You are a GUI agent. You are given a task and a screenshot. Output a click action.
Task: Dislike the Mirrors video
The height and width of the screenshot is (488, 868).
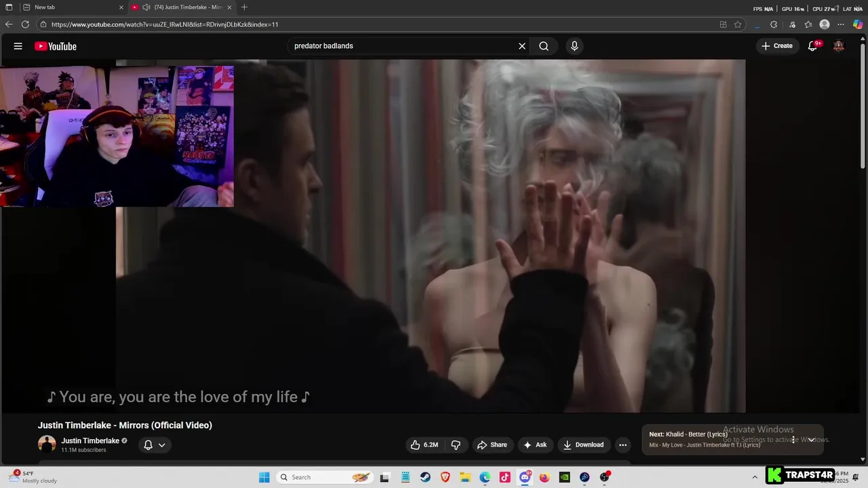coord(456,445)
